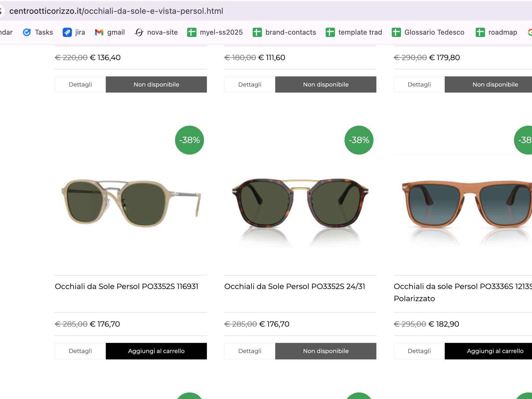Click the browser address bar URL
The image size is (532, 399).
click(116, 11)
